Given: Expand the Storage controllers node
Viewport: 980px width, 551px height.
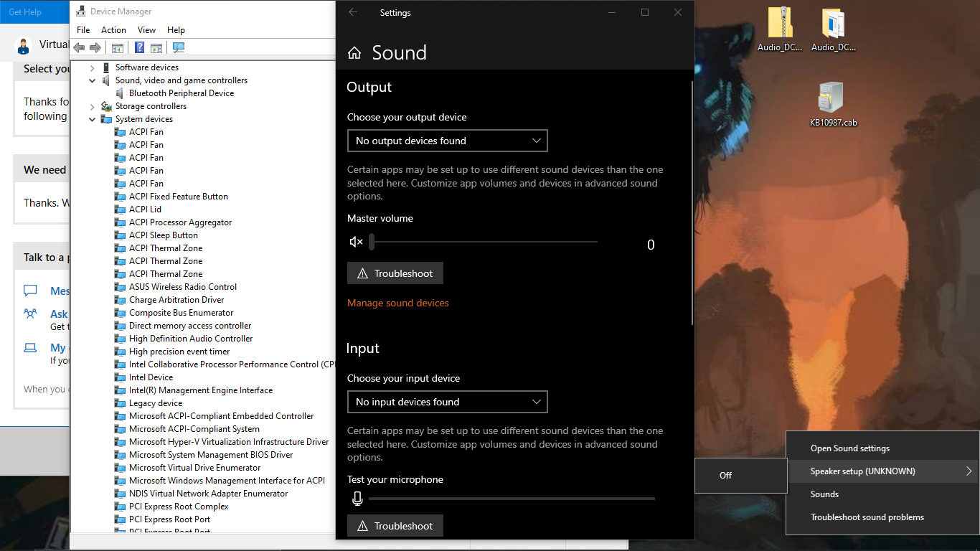Looking at the screenshot, I should coord(93,106).
